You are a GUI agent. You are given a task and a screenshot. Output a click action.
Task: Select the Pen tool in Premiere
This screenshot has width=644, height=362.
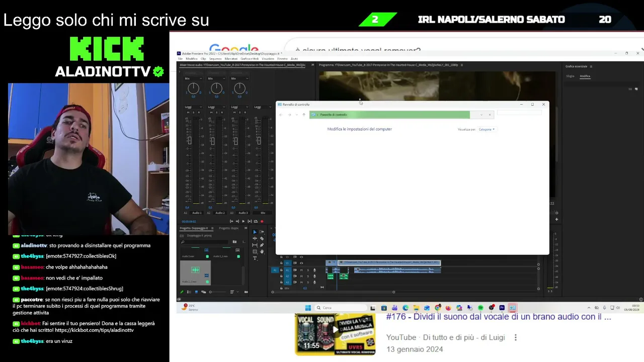(x=262, y=245)
